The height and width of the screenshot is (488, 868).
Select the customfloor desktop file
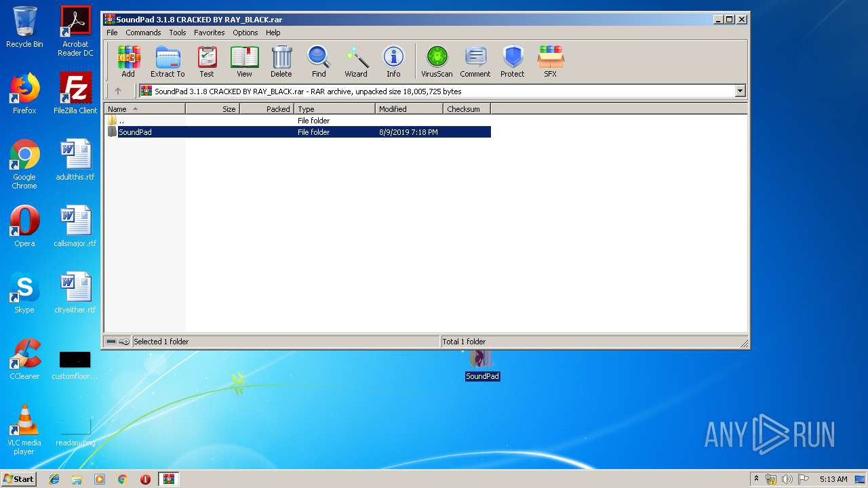tap(75, 366)
